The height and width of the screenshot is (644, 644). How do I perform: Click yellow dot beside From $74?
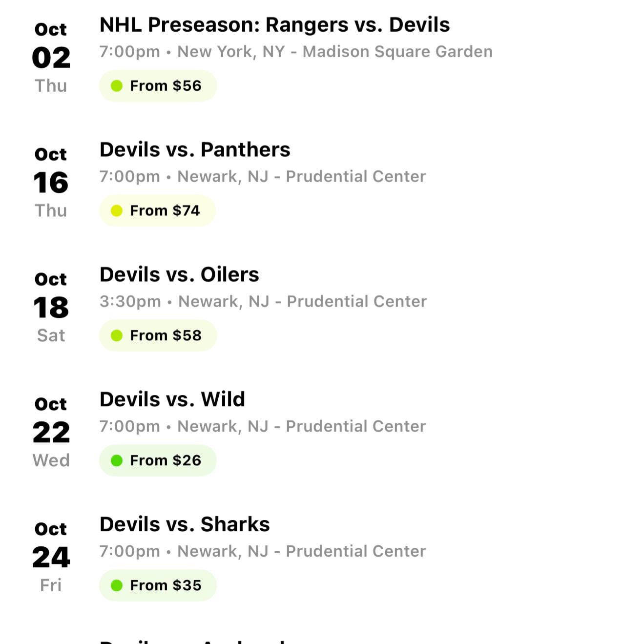point(117,211)
